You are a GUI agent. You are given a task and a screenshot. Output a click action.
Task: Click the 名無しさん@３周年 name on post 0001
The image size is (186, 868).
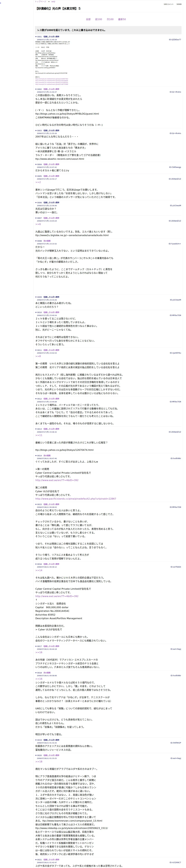[x=51, y=37]
